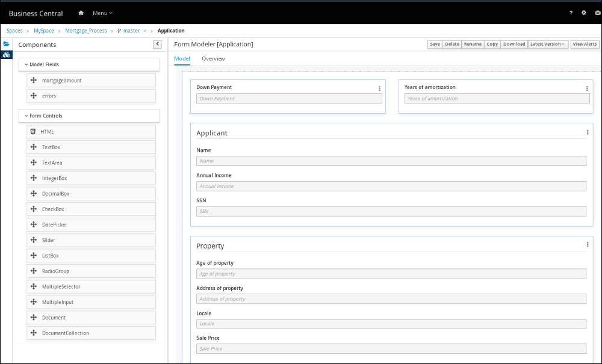Open the Property section kebab menu
This screenshot has height=364, width=602.
pyautogui.click(x=587, y=245)
